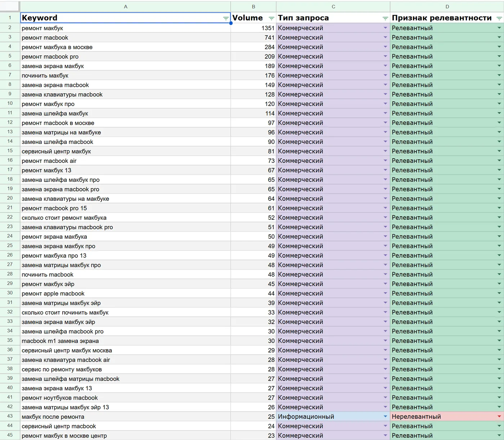Select the cell 'сколько стоит ремонт макбука'

click(x=125, y=218)
